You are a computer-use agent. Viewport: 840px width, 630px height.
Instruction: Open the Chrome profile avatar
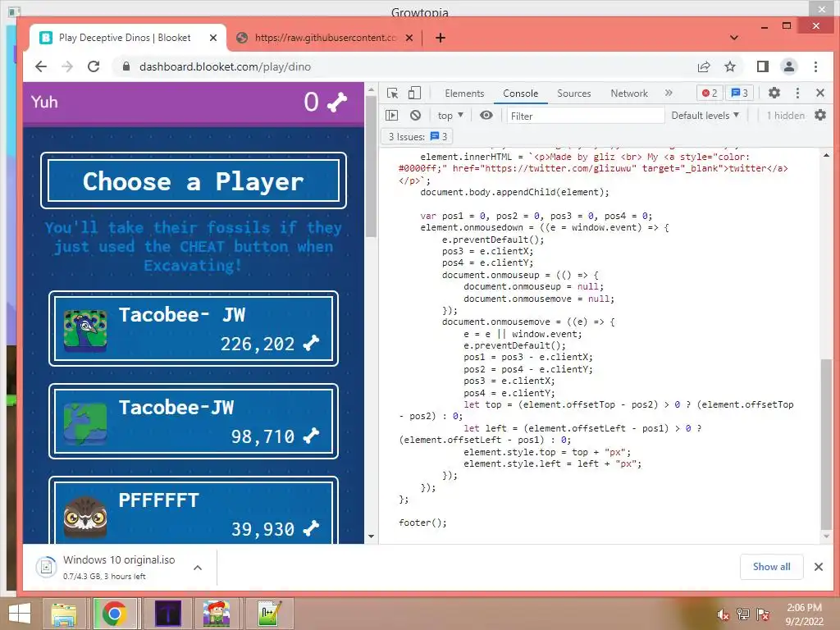coord(788,66)
